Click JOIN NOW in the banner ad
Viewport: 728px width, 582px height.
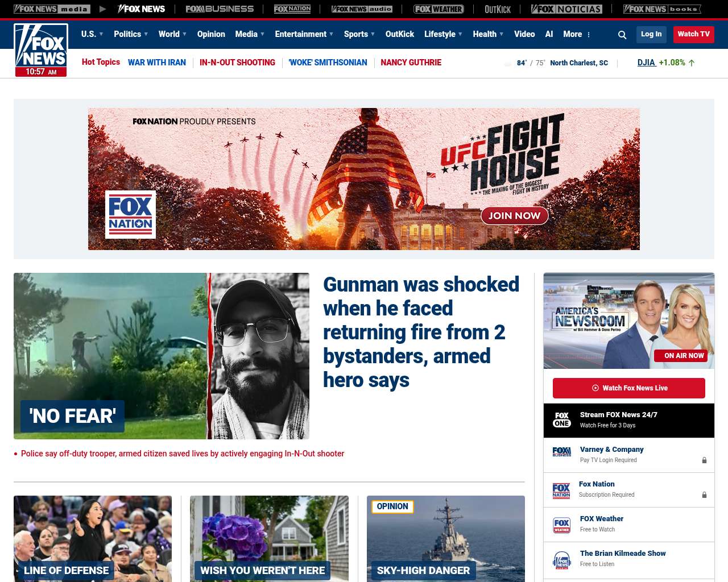[x=514, y=215]
